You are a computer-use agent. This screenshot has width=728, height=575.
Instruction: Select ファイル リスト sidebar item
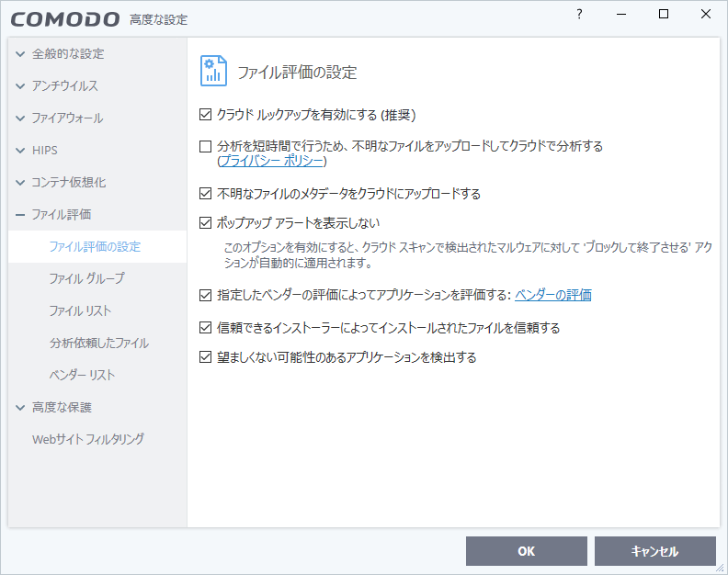[x=80, y=310]
